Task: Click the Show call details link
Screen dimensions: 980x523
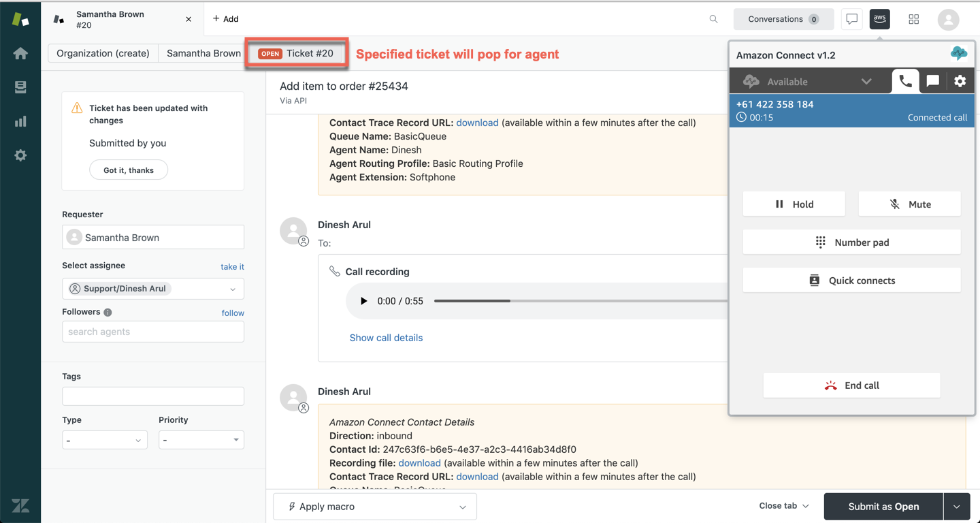Action: (x=386, y=338)
